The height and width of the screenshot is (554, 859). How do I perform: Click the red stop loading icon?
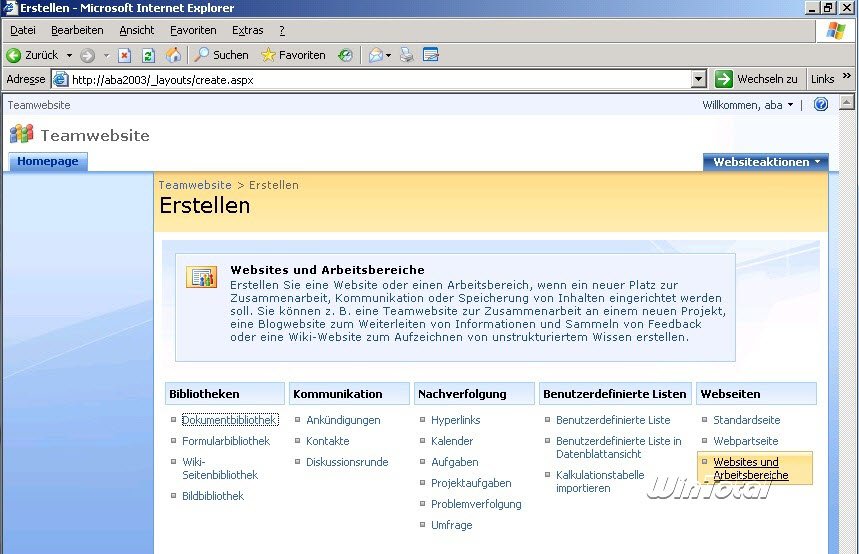(x=124, y=55)
